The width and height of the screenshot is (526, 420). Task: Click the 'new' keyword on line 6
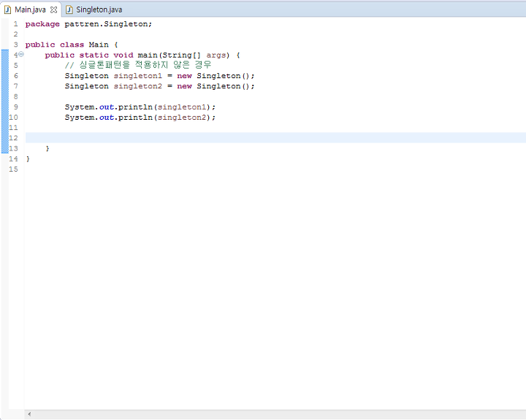point(185,76)
